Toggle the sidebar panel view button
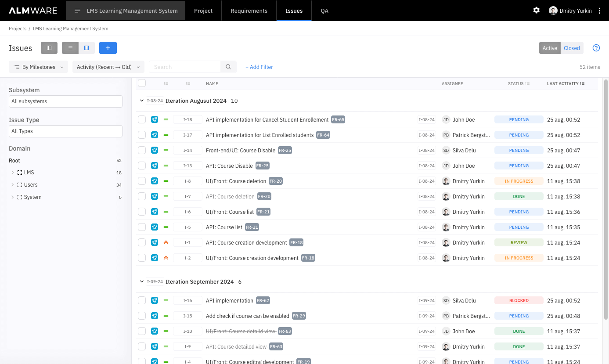This screenshot has height=364, width=609. point(49,48)
